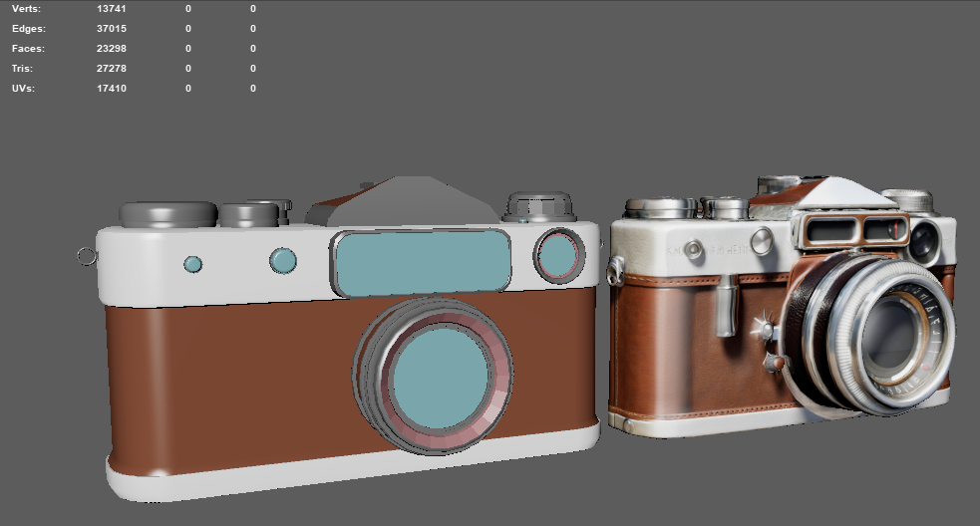
Task: Click the round teal window with pink rim
Action: [558, 255]
